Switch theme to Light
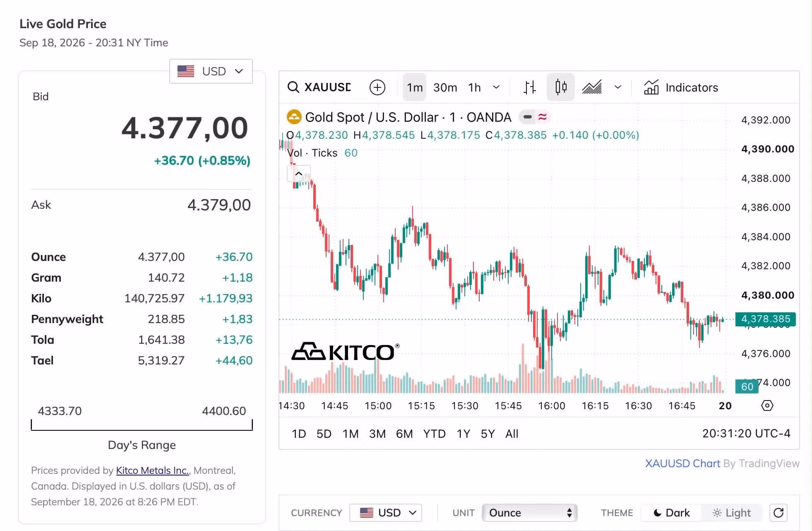812x531 pixels. (732, 513)
